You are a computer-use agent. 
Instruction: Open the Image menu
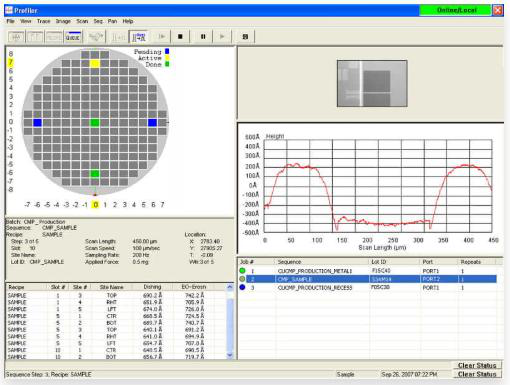pos(63,21)
